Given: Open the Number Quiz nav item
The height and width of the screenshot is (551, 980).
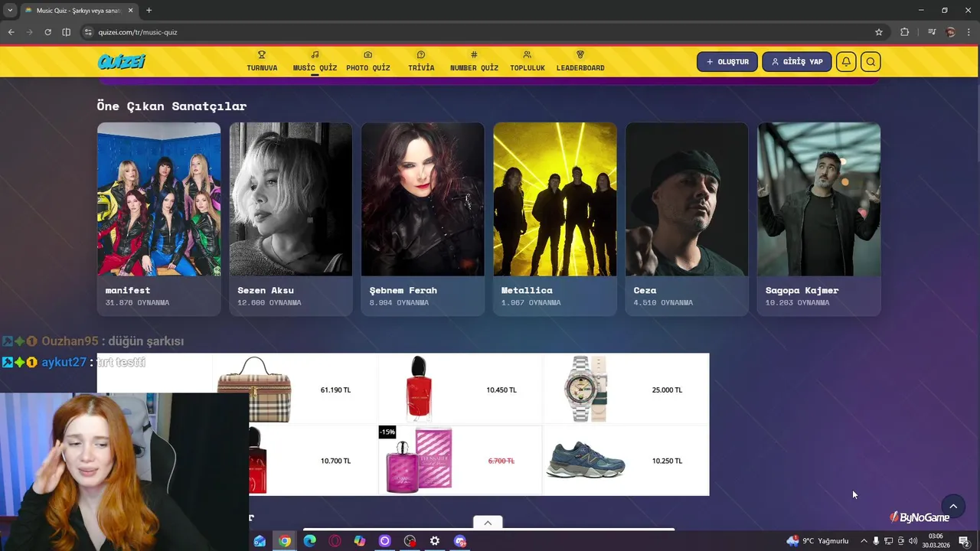Looking at the screenshot, I should pos(474,61).
